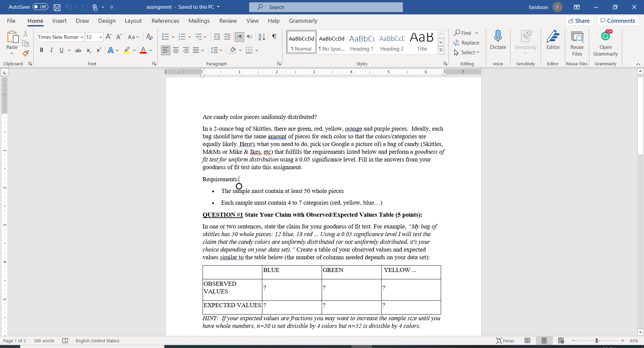The height and width of the screenshot is (348, 644).
Task: Toggle Print Layout view
Action: (x=544, y=341)
